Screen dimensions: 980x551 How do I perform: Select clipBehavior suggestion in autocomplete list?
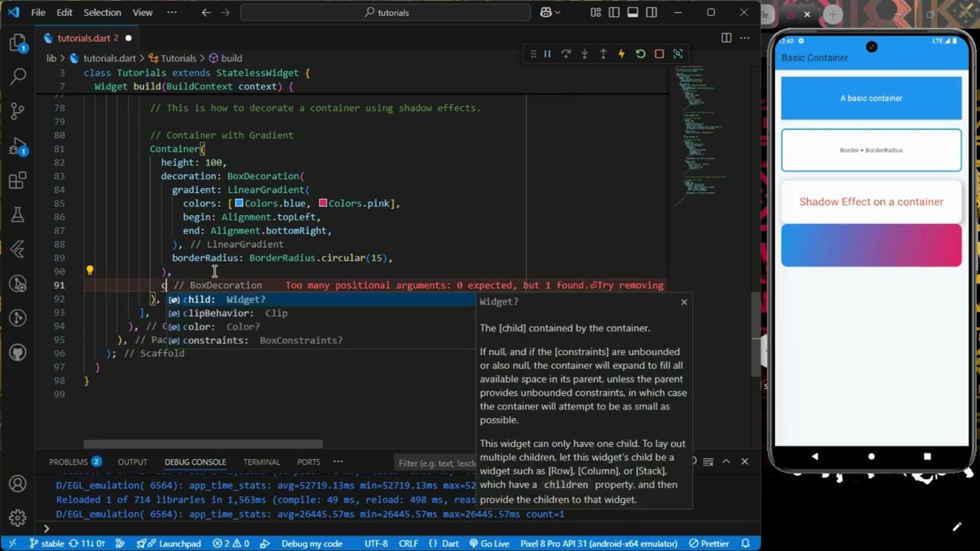tap(320, 313)
